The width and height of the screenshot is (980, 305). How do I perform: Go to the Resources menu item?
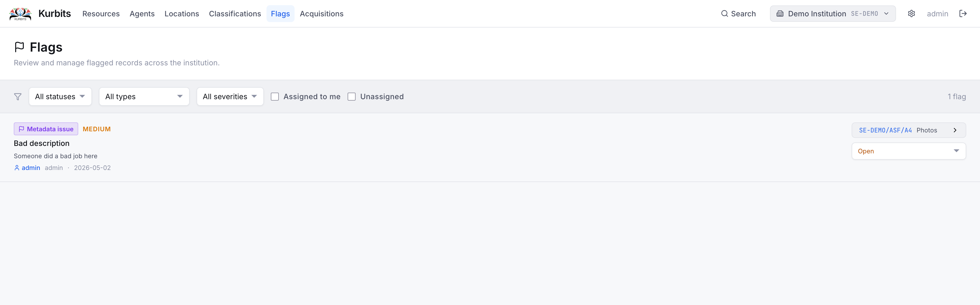coord(101,14)
